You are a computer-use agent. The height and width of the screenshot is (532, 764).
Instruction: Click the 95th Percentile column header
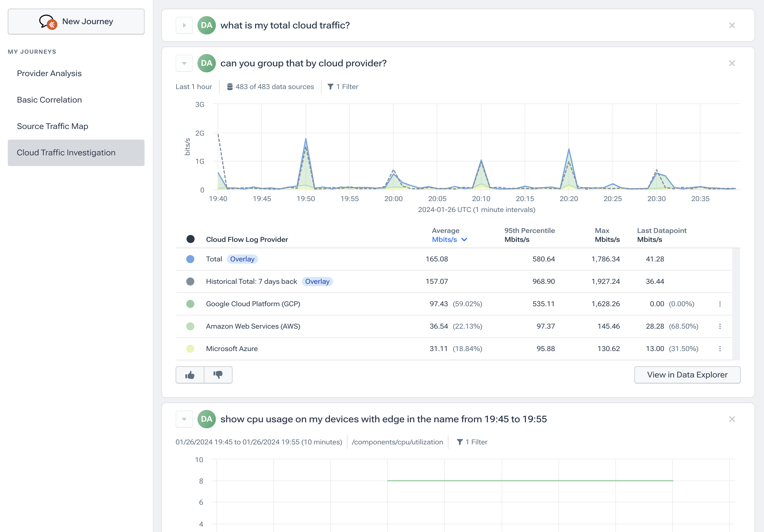529,235
